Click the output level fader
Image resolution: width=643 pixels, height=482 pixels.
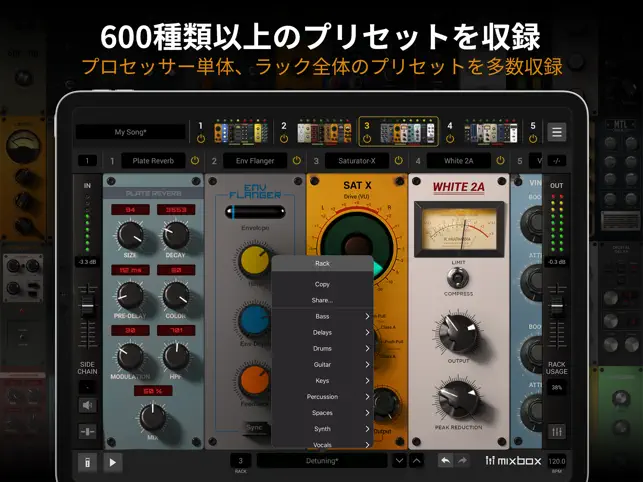[556, 306]
